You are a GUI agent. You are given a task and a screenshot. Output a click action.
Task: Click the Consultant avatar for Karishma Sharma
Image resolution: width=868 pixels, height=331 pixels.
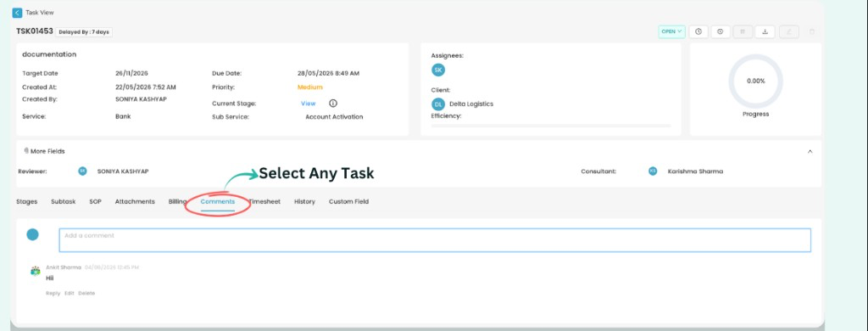click(x=653, y=171)
